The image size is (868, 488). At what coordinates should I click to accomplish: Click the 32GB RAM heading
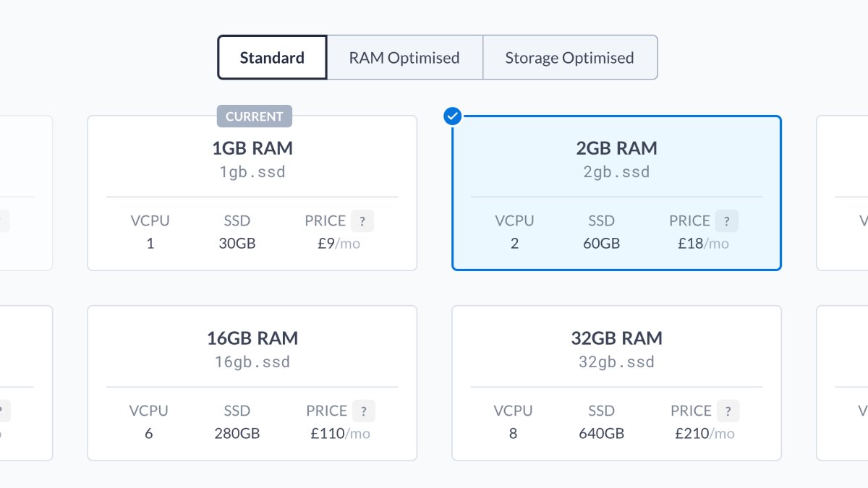point(617,338)
